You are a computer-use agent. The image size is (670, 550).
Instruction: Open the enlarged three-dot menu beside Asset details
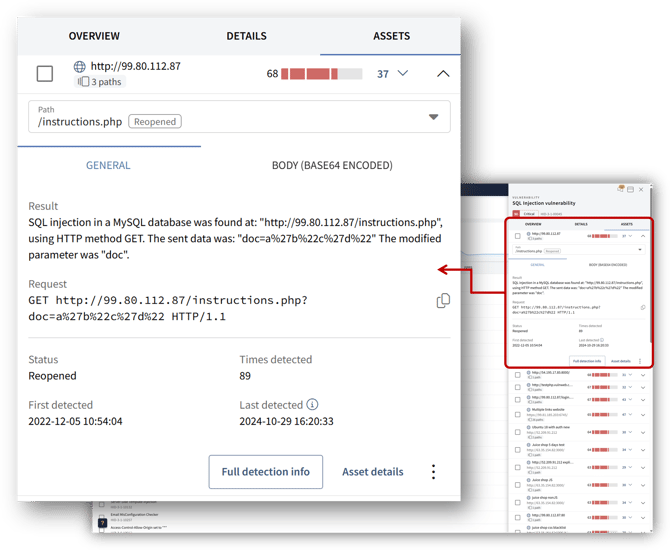(433, 472)
